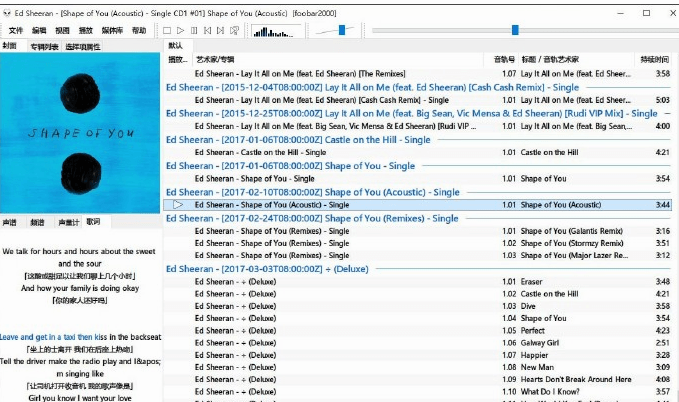Select track 1.07 Happier
The image size is (679, 402).
point(418,355)
